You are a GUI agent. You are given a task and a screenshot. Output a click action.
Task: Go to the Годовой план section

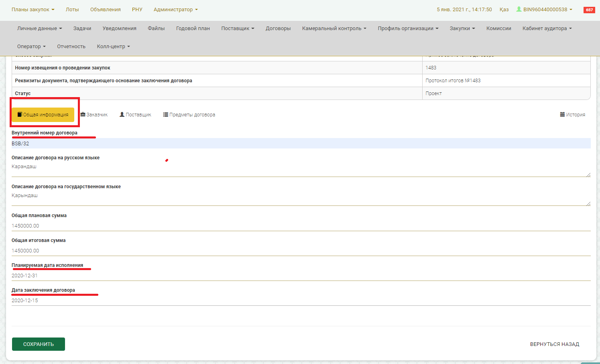(193, 28)
